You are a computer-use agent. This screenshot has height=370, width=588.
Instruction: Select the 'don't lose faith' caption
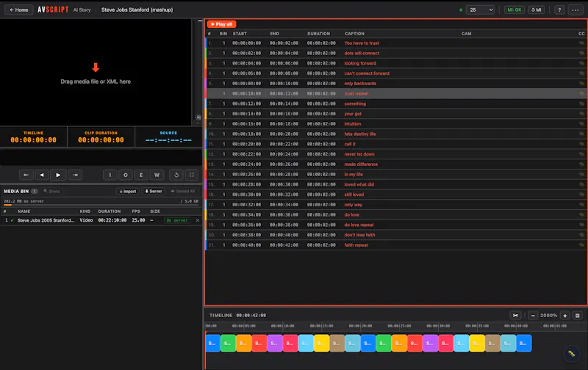click(x=359, y=235)
